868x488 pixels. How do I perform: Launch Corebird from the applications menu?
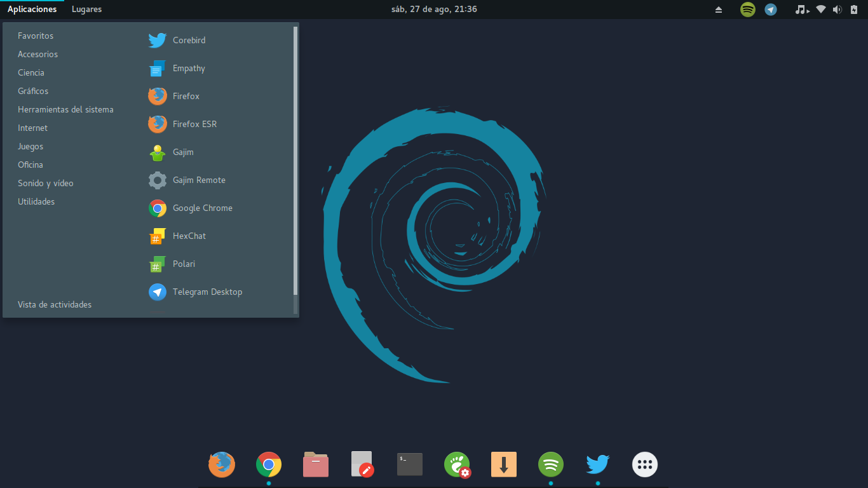tap(189, 40)
